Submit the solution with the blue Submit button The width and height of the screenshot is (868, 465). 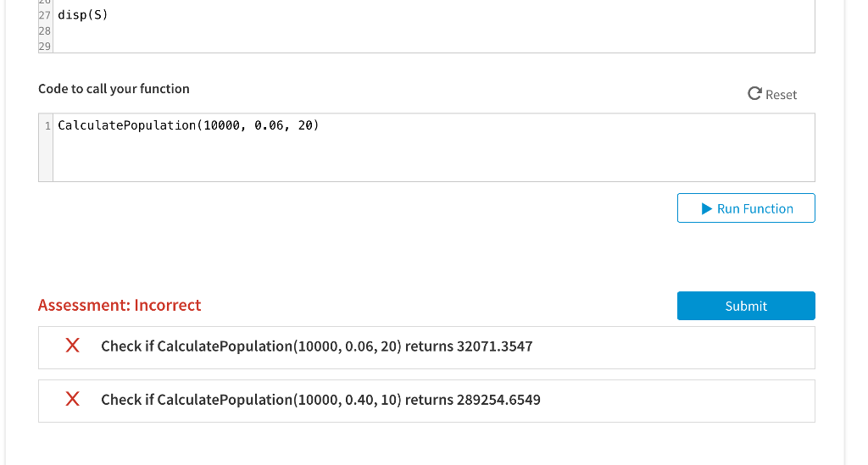click(x=746, y=306)
